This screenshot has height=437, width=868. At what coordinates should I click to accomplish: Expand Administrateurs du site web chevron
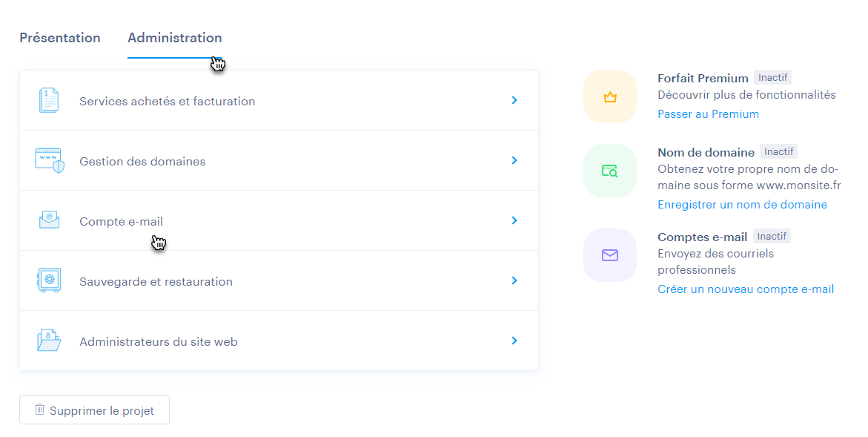click(x=514, y=341)
